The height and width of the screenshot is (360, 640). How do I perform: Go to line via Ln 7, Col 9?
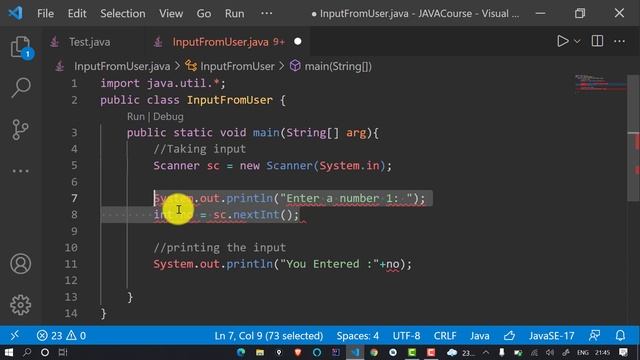[x=269, y=336]
